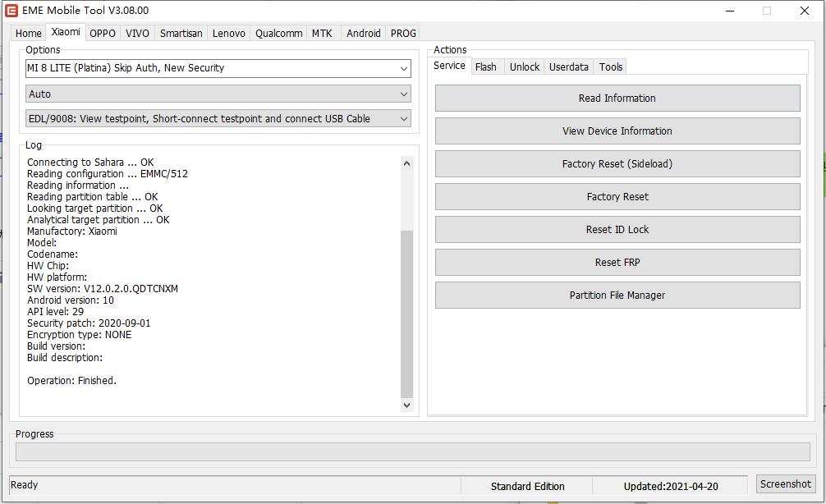Click 'Android version: 10' log line
This screenshot has width=826, height=504.
pos(71,300)
